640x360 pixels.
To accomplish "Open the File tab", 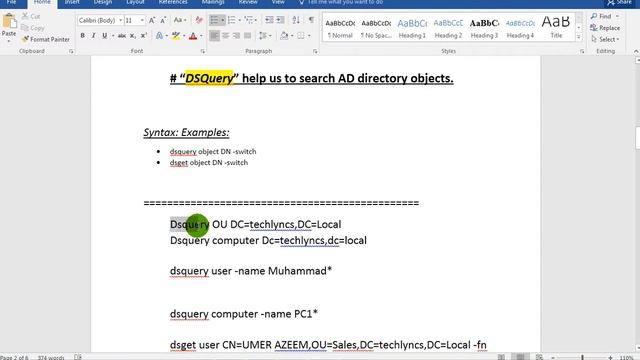I will [x=11, y=2].
